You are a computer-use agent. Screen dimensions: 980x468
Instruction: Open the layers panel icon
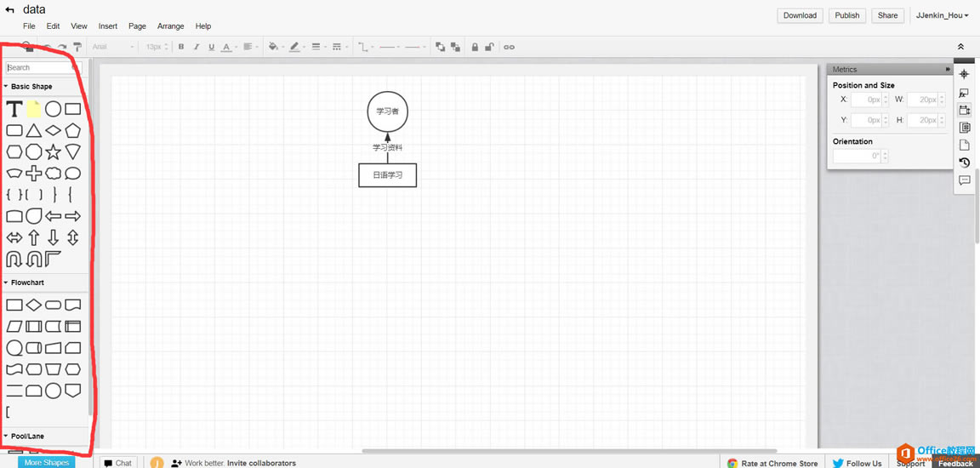[x=965, y=128]
